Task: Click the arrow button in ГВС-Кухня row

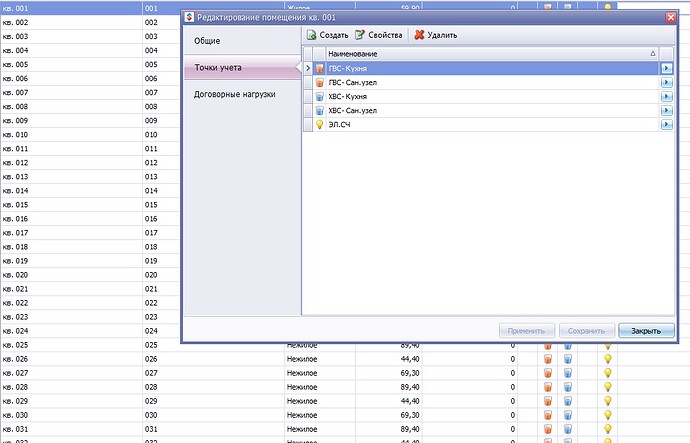Action: (x=666, y=68)
